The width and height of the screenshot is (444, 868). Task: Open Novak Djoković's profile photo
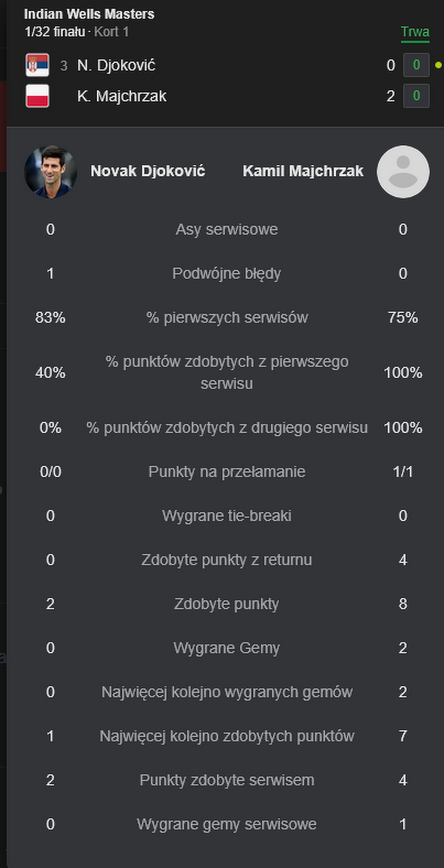[50, 172]
